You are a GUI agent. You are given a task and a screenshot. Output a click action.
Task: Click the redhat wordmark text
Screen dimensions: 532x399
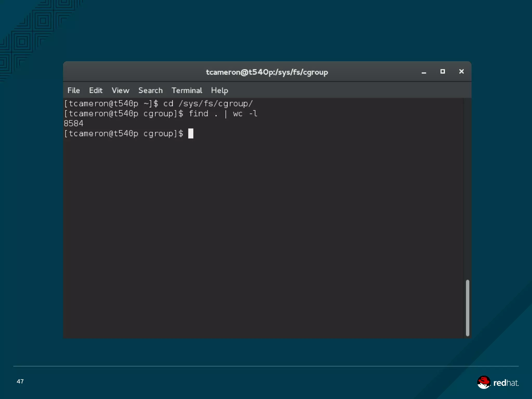coord(506,383)
